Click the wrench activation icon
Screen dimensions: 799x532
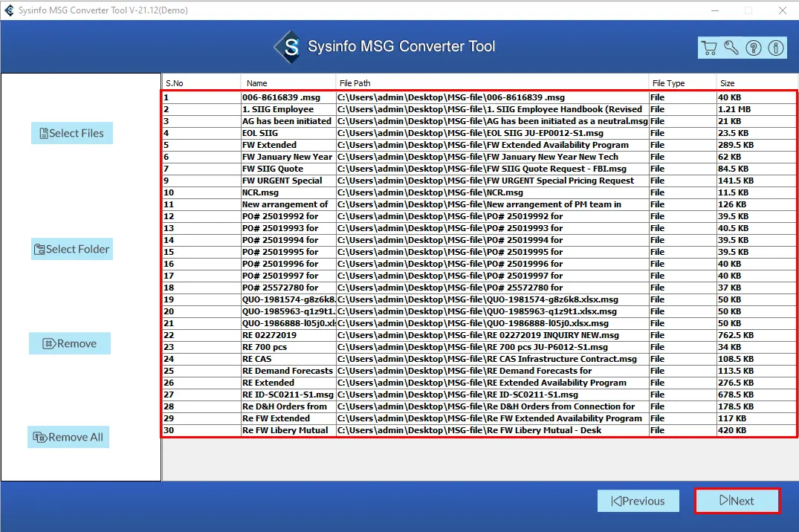tap(731, 48)
